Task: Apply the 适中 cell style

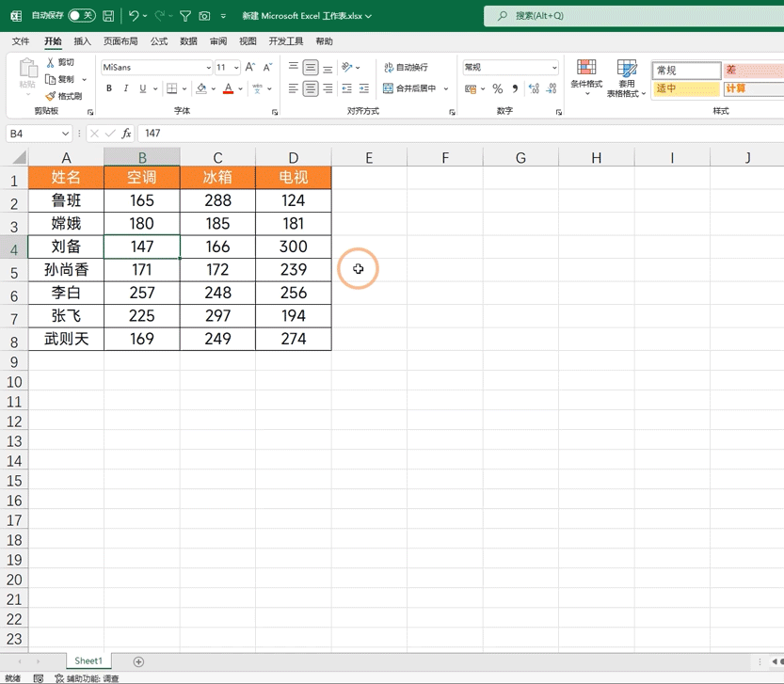Action: pyautogui.click(x=686, y=89)
